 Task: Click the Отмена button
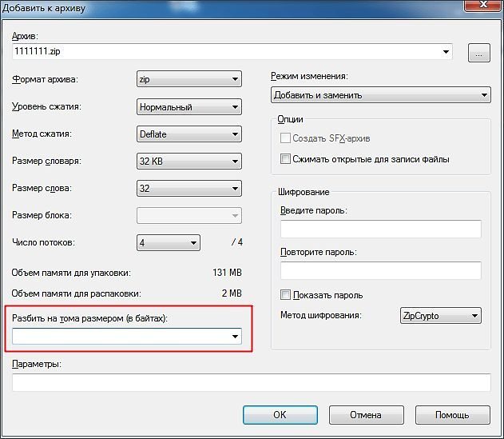click(x=366, y=415)
